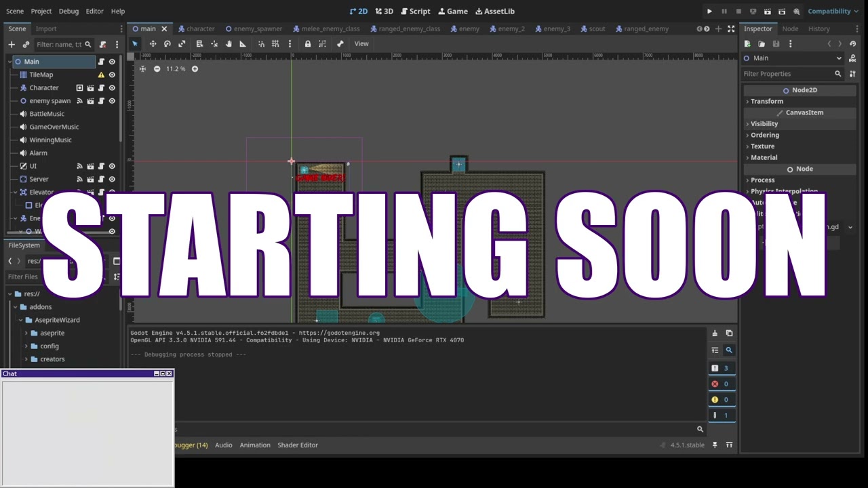The width and height of the screenshot is (868, 488).
Task: Load a resource with Inspector folder icon
Action: coord(762,44)
